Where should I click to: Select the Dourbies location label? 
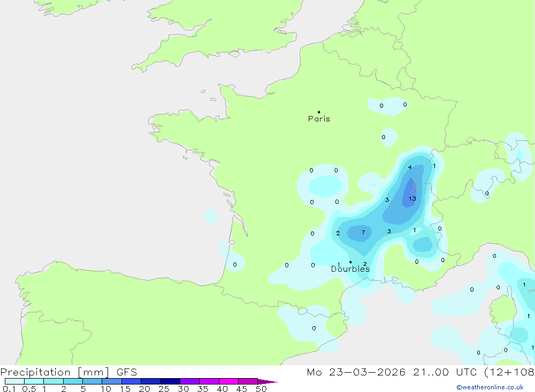pyautogui.click(x=350, y=269)
